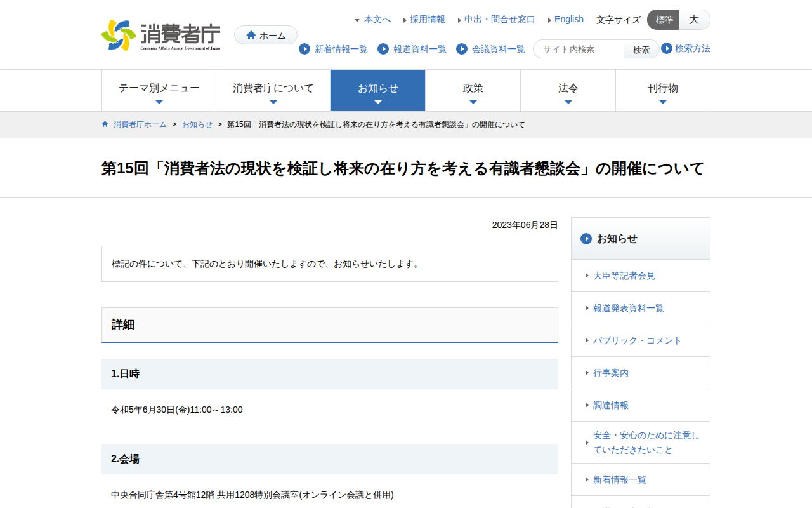Expand 刊行物 navigation menu
812x508 pixels.
point(663,91)
